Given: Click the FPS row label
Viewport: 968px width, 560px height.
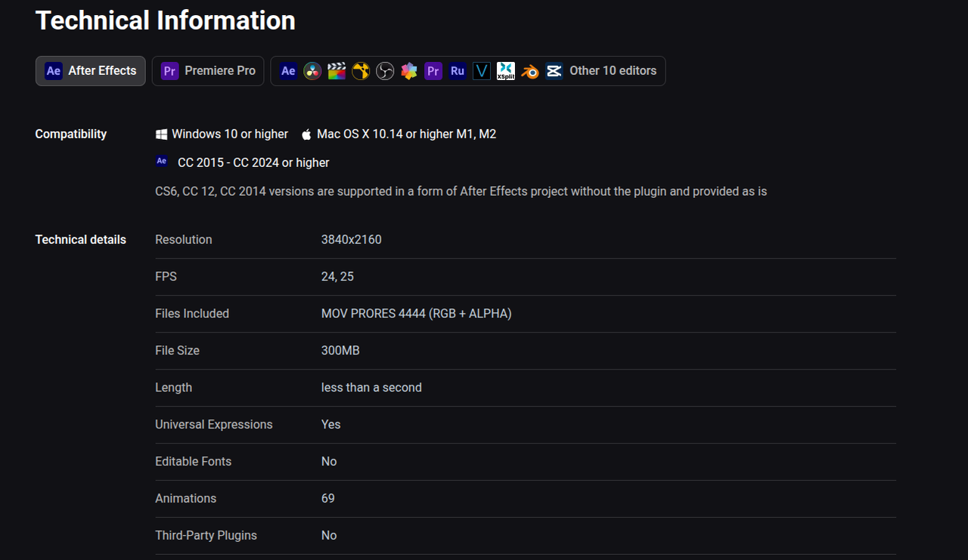Looking at the screenshot, I should (166, 277).
